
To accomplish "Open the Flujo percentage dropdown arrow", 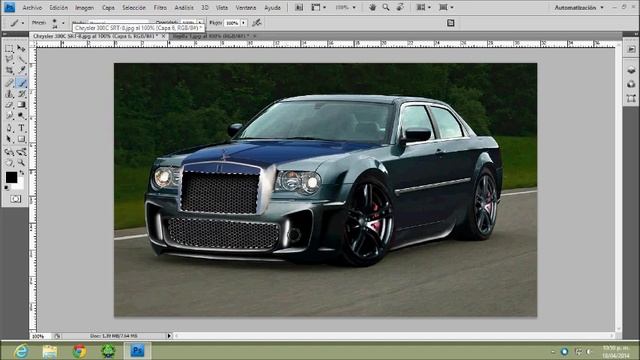I will tap(244, 23).
